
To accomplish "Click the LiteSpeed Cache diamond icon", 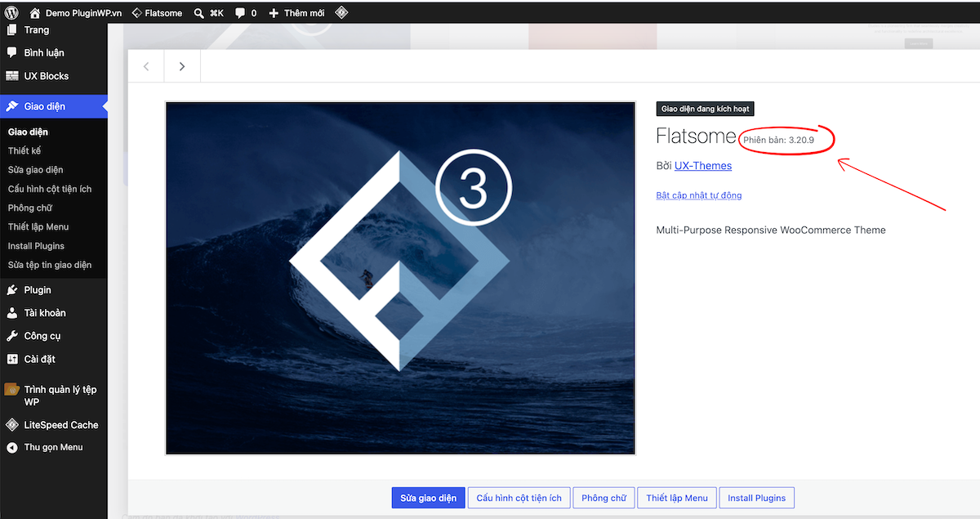I will click(x=11, y=425).
